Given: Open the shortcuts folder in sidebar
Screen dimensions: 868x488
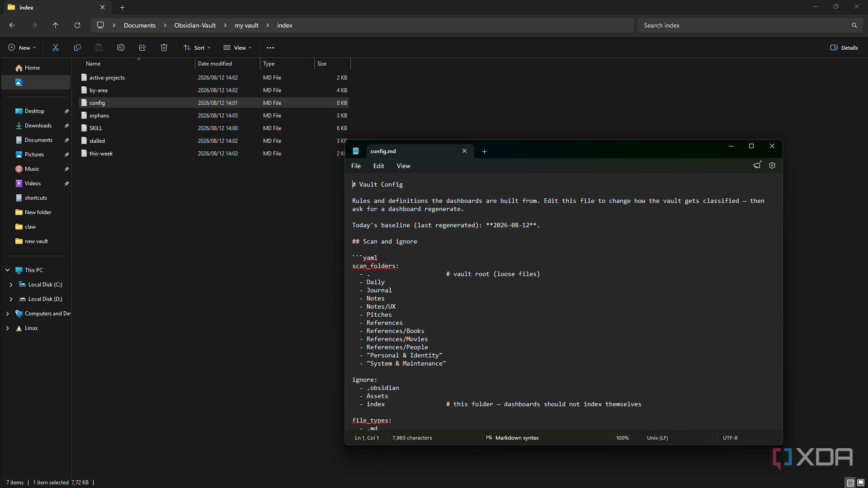Looking at the screenshot, I should pos(36,198).
